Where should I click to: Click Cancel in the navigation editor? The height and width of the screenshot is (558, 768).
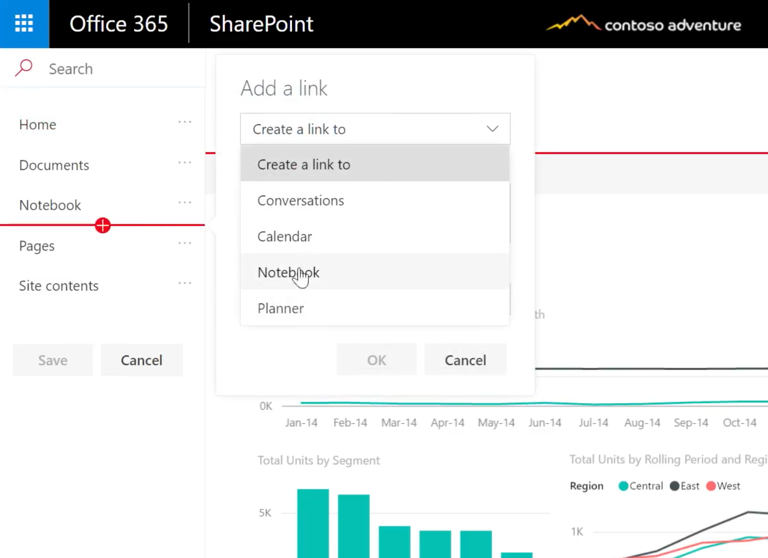click(142, 360)
